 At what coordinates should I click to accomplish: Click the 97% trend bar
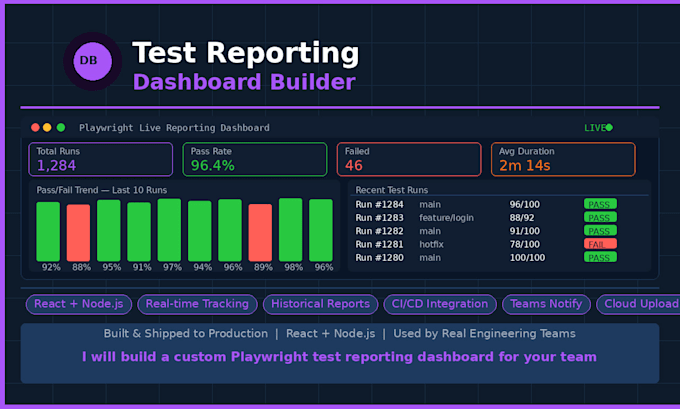(x=169, y=230)
